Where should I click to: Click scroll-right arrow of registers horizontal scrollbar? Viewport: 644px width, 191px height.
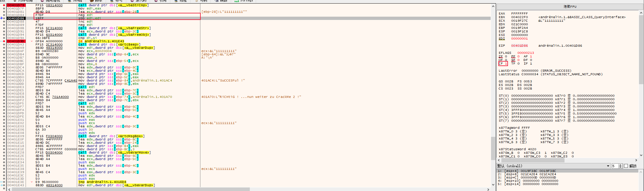[636, 160]
